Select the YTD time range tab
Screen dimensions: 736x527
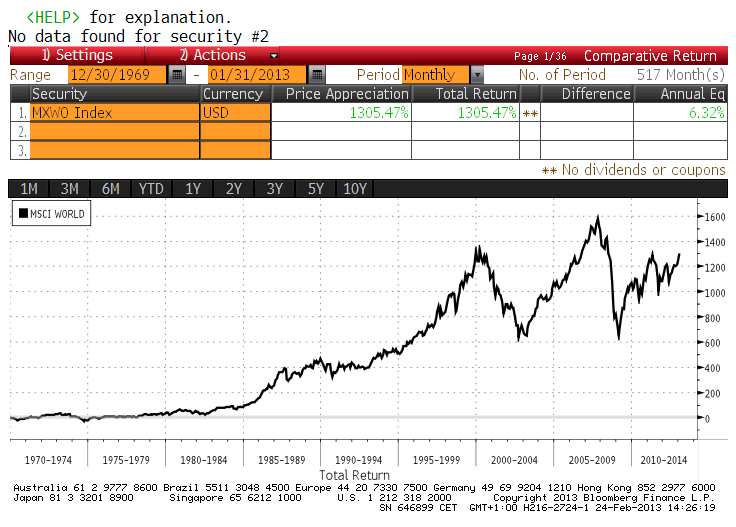pos(151,189)
